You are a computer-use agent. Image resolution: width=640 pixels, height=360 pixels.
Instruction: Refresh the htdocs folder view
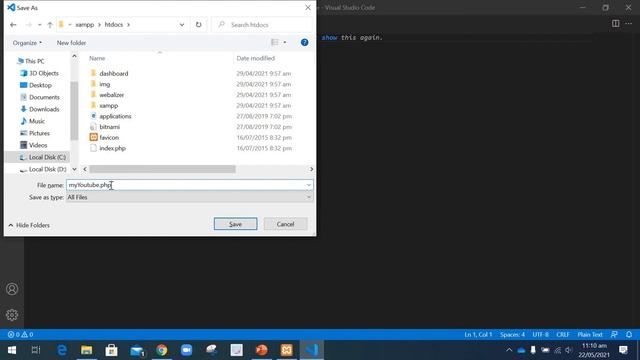point(198,24)
